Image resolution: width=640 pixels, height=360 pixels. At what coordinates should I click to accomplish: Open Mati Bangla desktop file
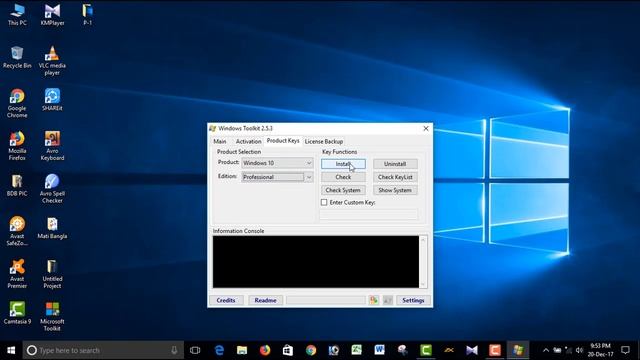pyautogui.click(x=52, y=228)
